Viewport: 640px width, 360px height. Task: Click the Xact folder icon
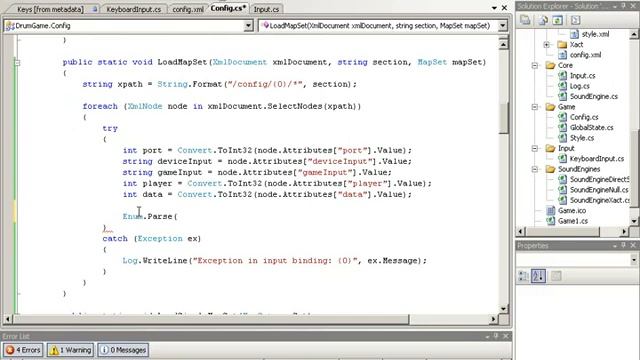point(562,44)
